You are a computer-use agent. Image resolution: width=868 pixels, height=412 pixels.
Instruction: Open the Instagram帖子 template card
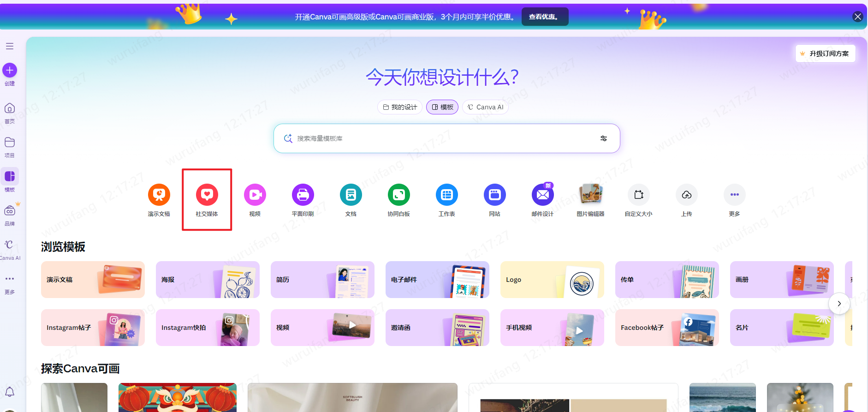93,328
